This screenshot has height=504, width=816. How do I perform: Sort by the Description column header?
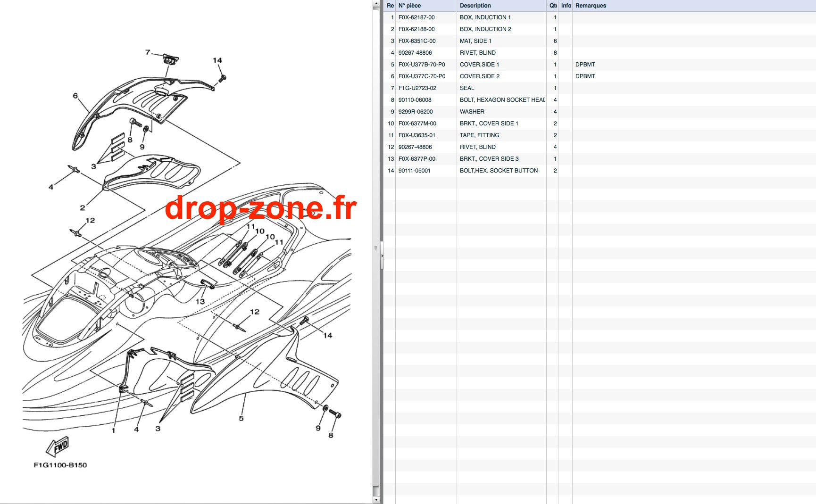501,6
